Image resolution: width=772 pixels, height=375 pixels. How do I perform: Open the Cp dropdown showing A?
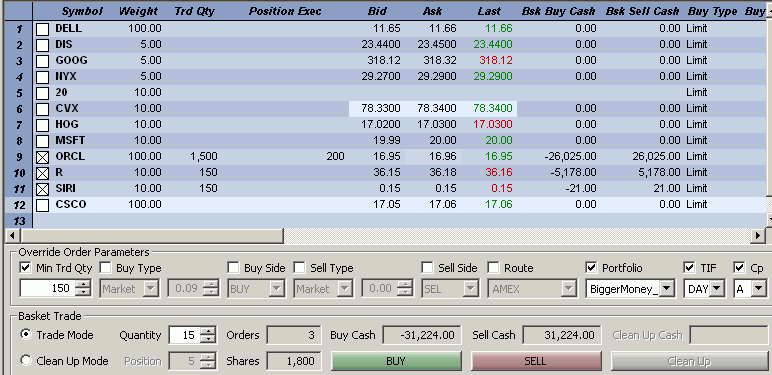(759, 289)
